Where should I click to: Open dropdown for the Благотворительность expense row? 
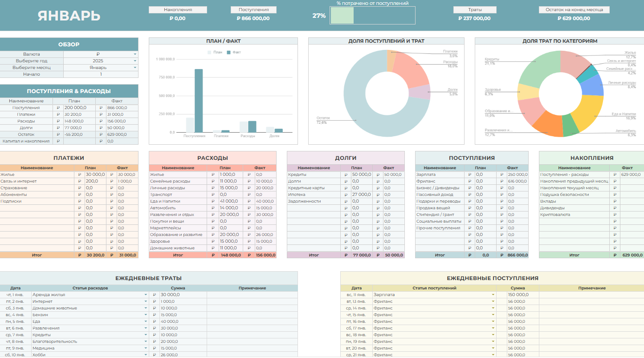click(x=146, y=342)
